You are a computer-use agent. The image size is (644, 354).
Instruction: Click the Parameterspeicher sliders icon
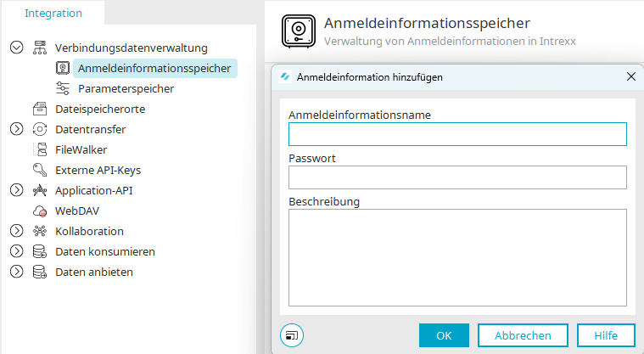click(63, 88)
